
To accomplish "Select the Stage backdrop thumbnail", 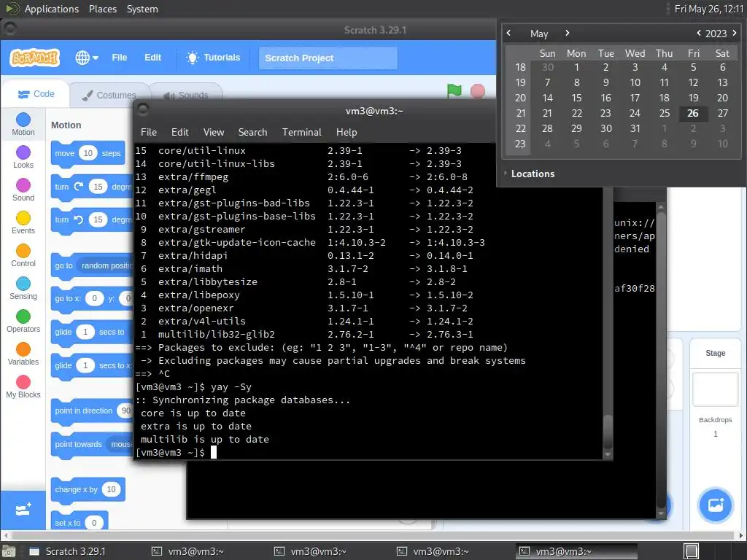I will tap(715, 389).
